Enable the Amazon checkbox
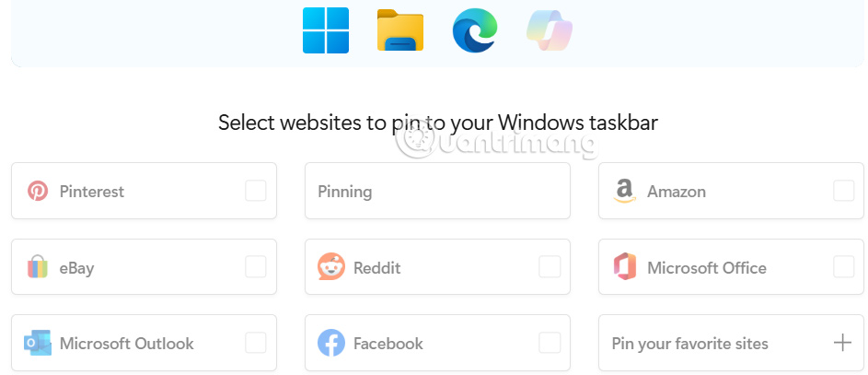The image size is (868, 375). (843, 191)
